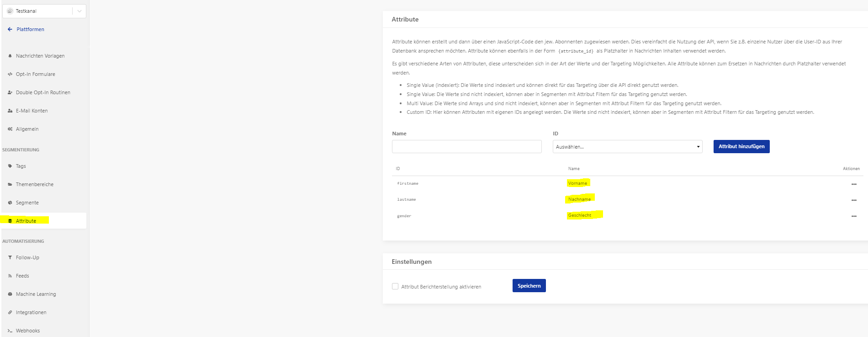This screenshot has width=868, height=337.
Task: Save settings with Speichern button
Action: click(x=529, y=286)
